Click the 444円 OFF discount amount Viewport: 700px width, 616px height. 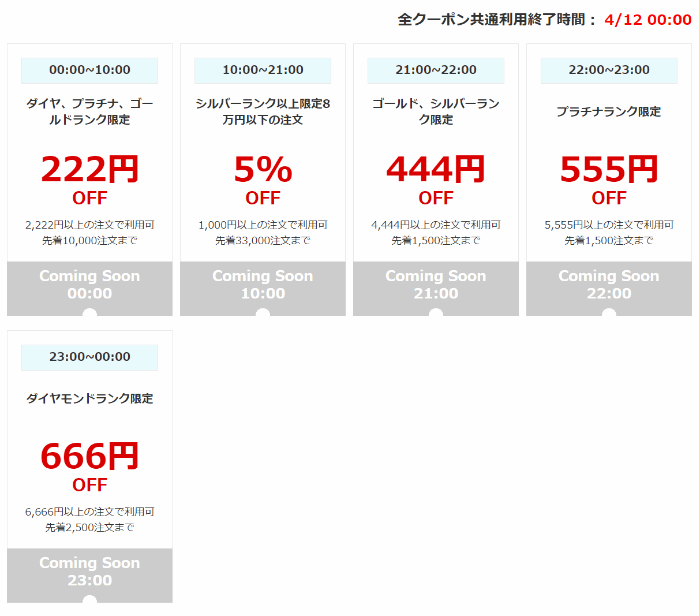point(436,180)
